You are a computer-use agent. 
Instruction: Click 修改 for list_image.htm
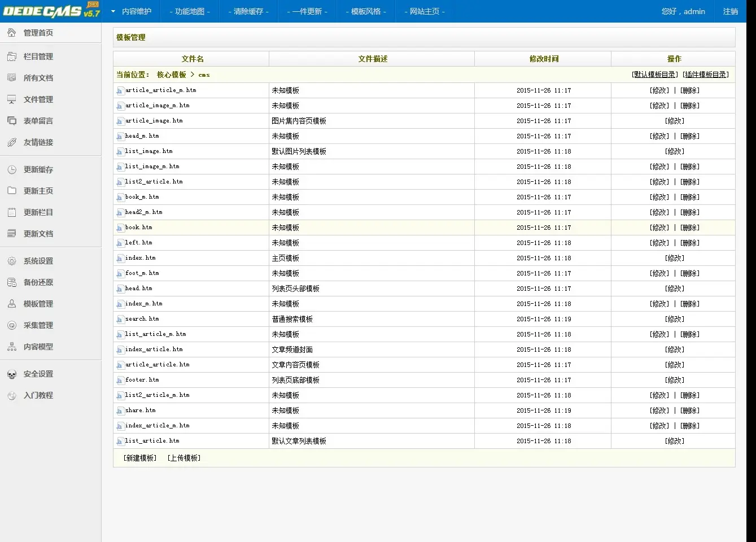[x=675, y=151]
